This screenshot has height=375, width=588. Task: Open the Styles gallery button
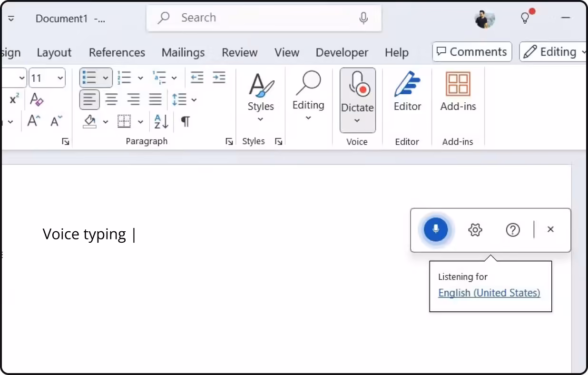pyautogui.click(x=261, y=99)
